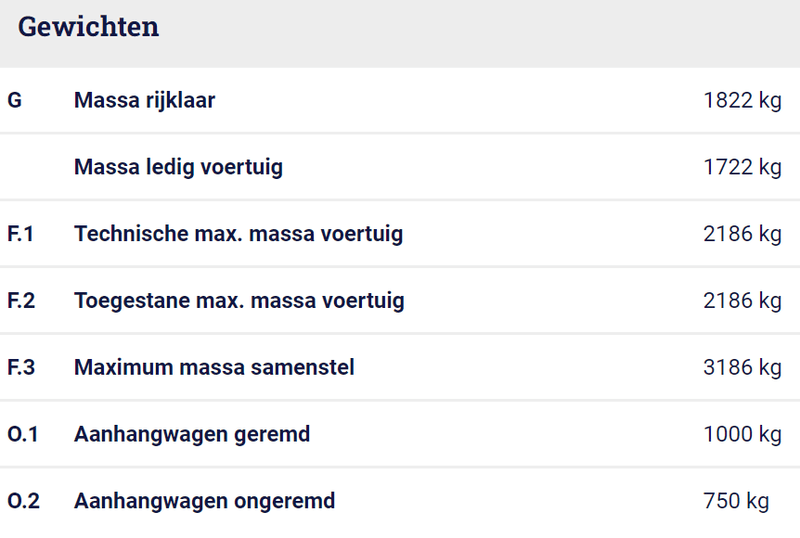Click the 2186 kg value in the F.2 row
Image resolution: width=800 pixels, height=538 pixels.
[742, 300]
